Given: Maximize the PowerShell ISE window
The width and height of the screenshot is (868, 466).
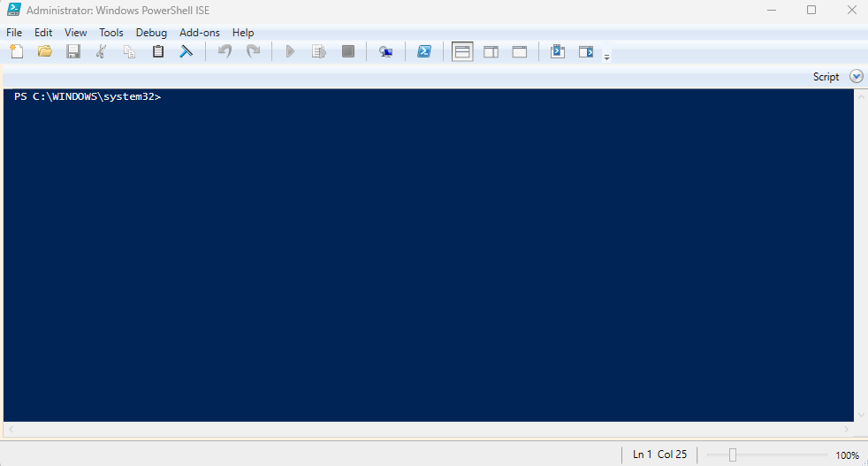Looking at the screenshot, I should tap(811, 10).
